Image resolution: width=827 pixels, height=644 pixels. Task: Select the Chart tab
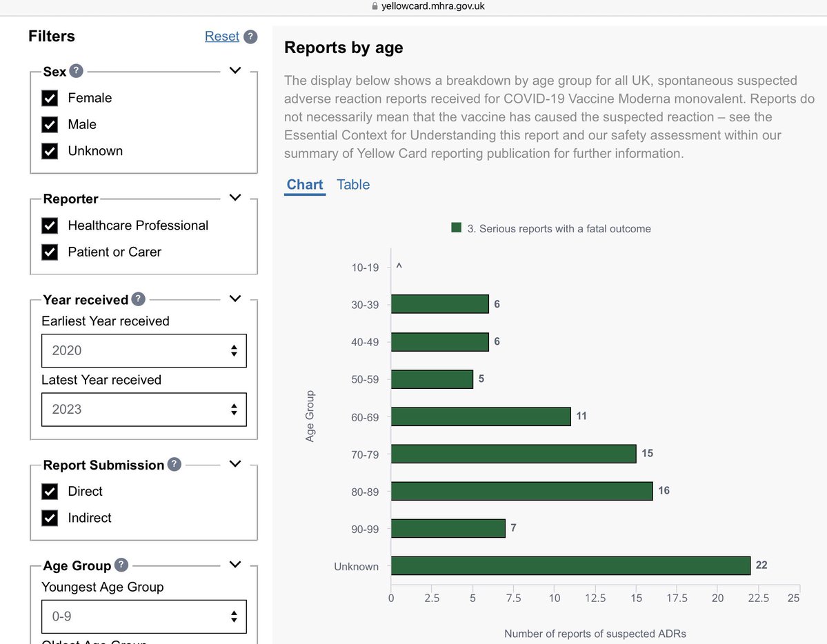305,185
